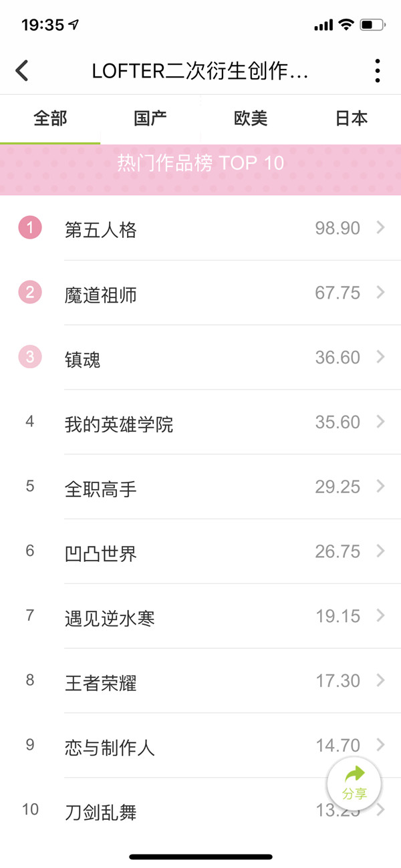Viewport: 401px width, 868px height.
Task: Tap the rank 2 badge icon
Action: coord(30,293)
